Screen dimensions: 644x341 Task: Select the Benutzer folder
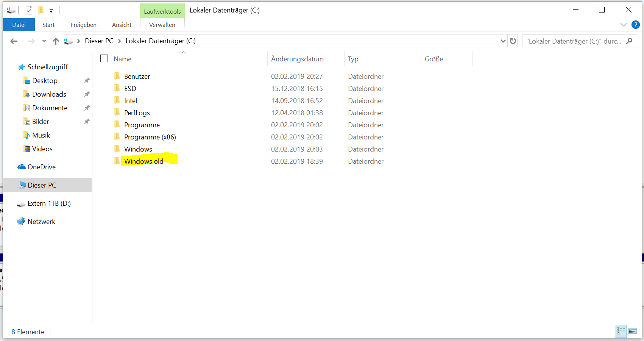coord(137,76)
